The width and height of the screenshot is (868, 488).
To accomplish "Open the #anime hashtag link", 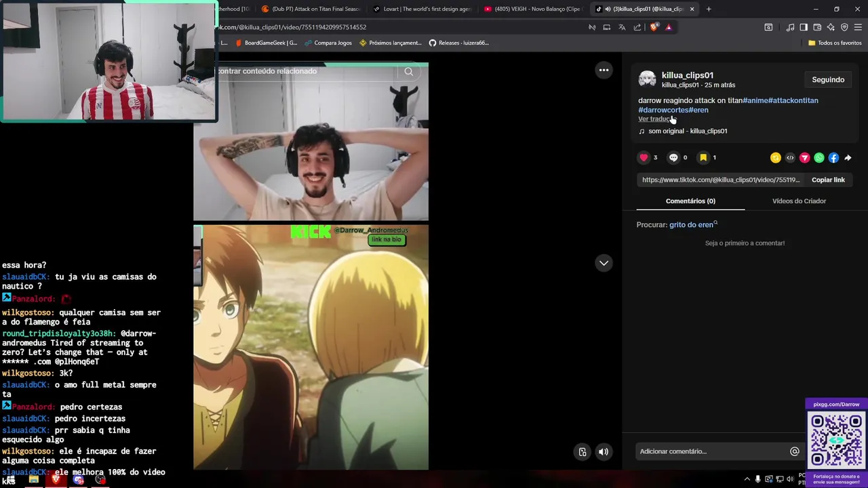I will point(755,100).
